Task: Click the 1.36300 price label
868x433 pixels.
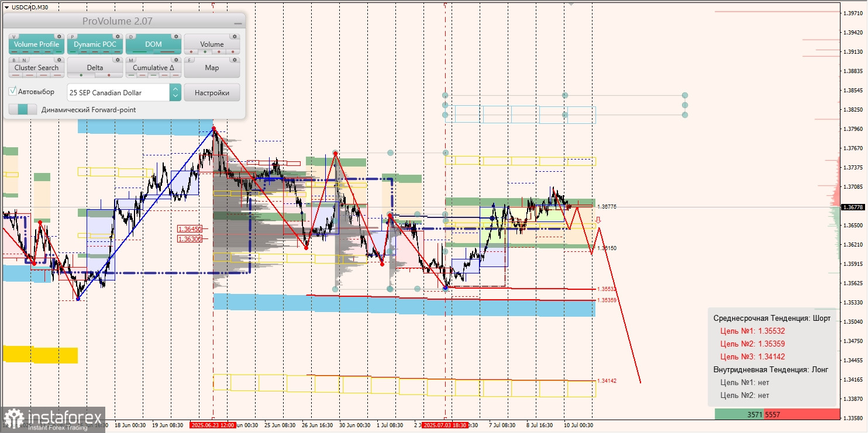Action: [190, 238]
